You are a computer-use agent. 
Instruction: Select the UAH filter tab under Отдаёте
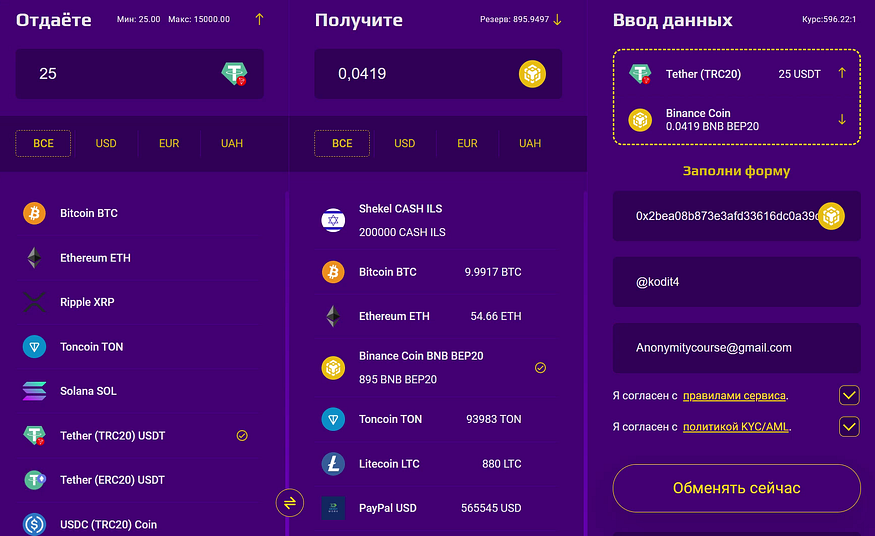(232, 143)
